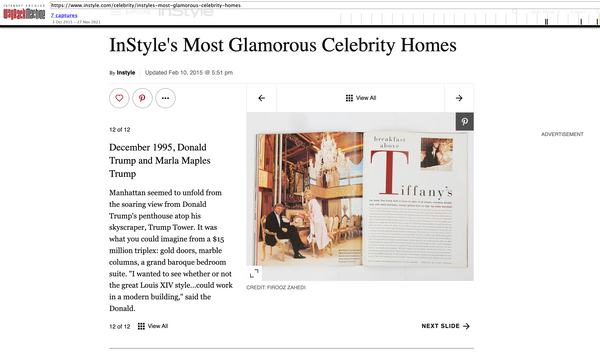
Task: Open the hamburger menu in site header
Action: (x=116, y=12)
